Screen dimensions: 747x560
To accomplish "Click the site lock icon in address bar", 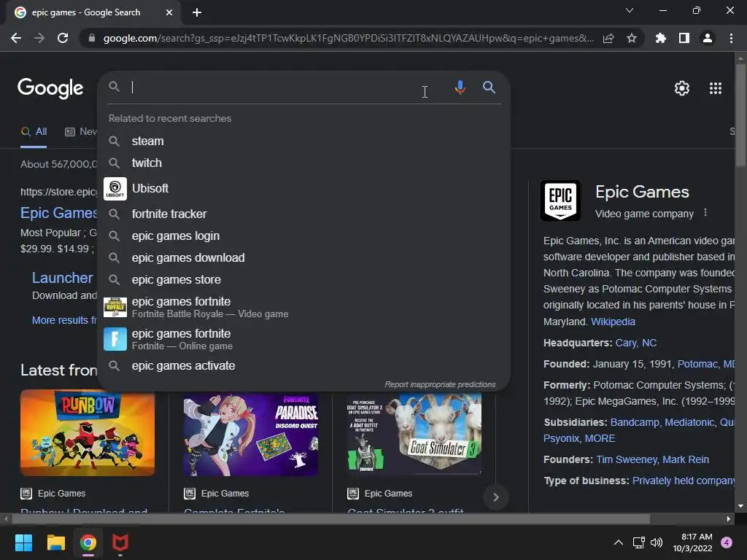I will coord(92,38).
